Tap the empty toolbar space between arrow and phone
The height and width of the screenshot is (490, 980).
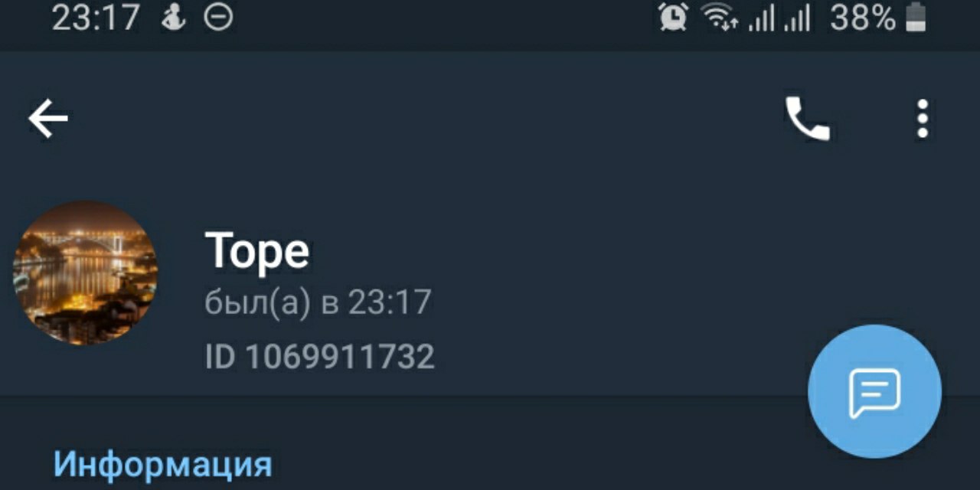click(421, 119)
